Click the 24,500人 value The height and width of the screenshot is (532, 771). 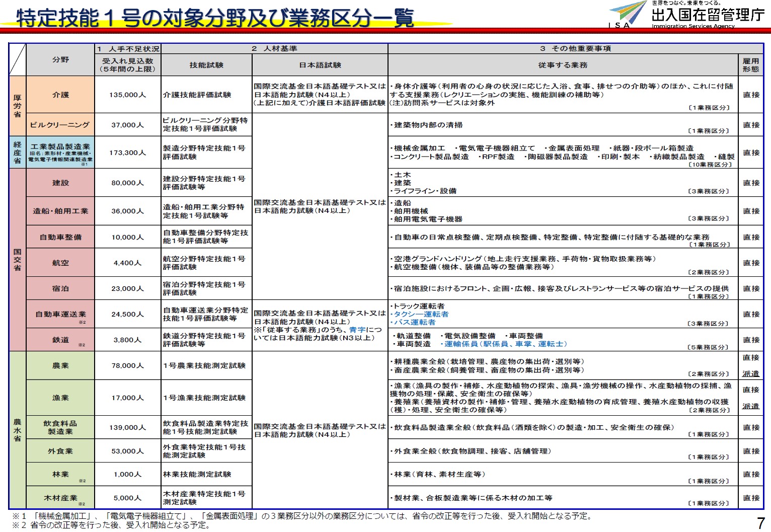pos(128,314)
